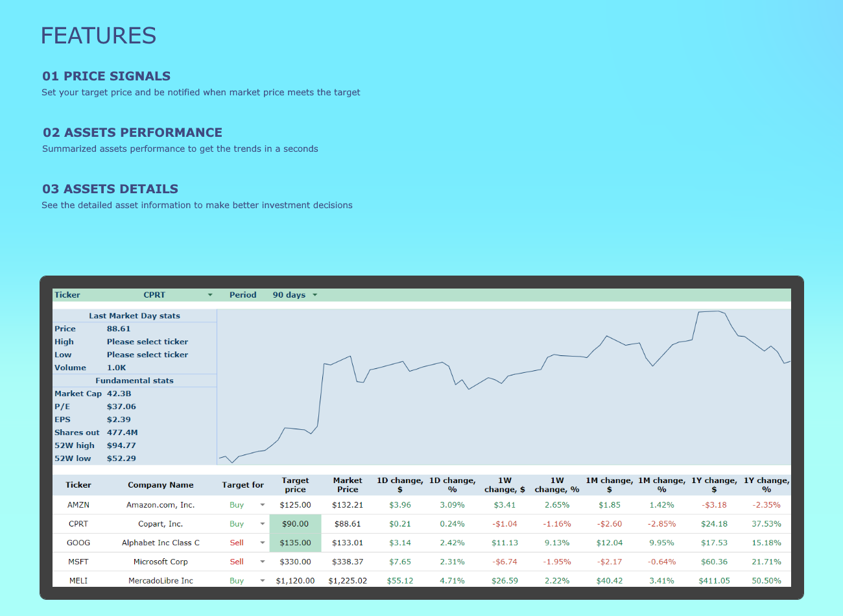This screenshot has height=616, width=843.
Task: Click the Target price column header
Action: click(x=295, y=485)
